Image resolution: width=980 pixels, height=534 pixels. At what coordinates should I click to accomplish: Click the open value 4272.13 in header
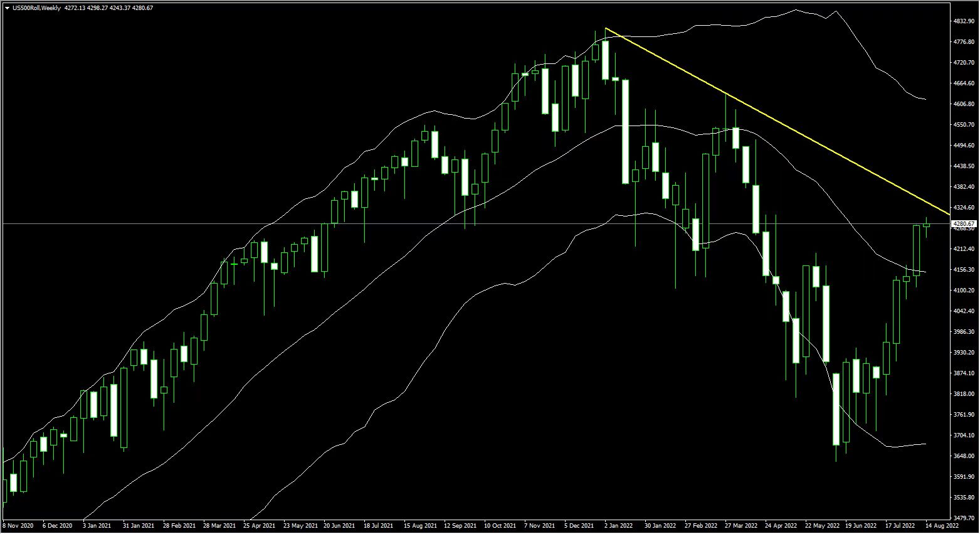[75, 8]
